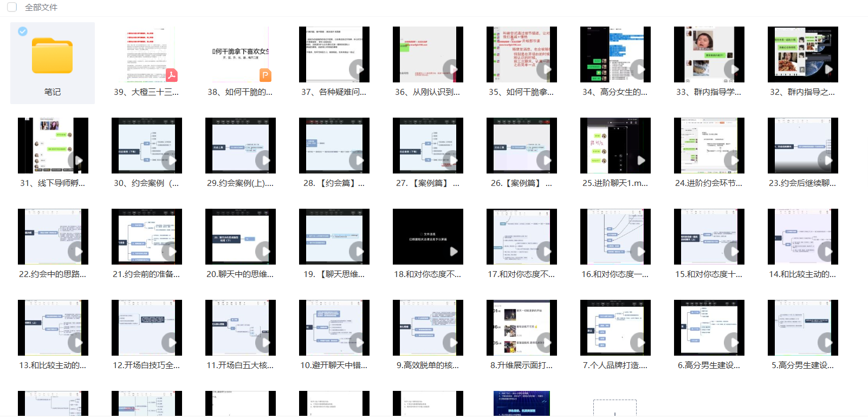Open thumbnail of 5.高分男生建设 video

click(x=803, y=327)
